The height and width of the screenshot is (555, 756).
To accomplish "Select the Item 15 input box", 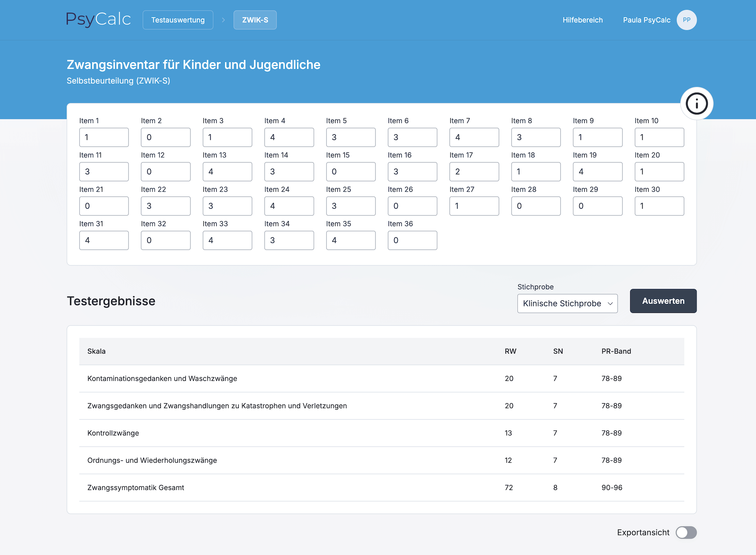I will click(x=350, y=172).
